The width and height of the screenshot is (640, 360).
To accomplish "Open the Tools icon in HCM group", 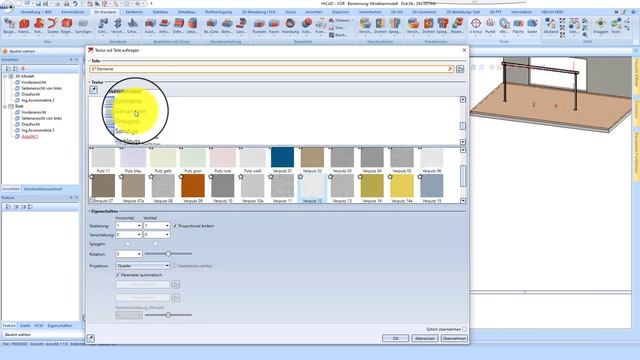I will point(616,24).
